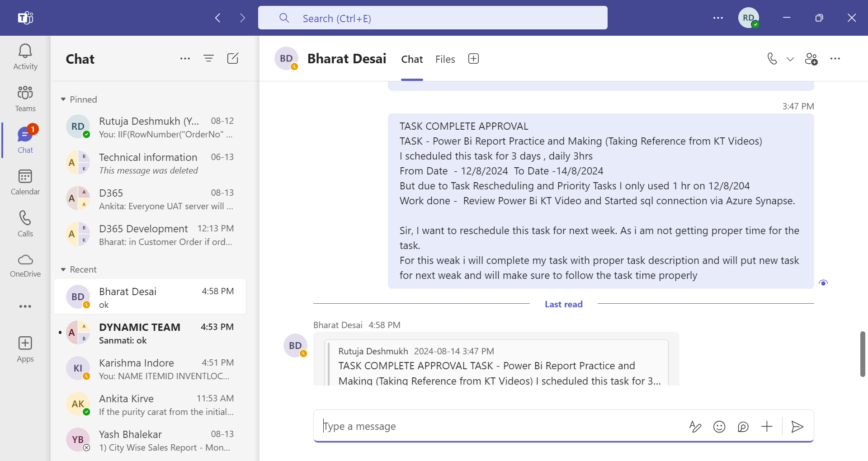Click the Type a message field
The width and height of the screenshot is (868, 461).
pyautogui.click(x=500, y=426)
